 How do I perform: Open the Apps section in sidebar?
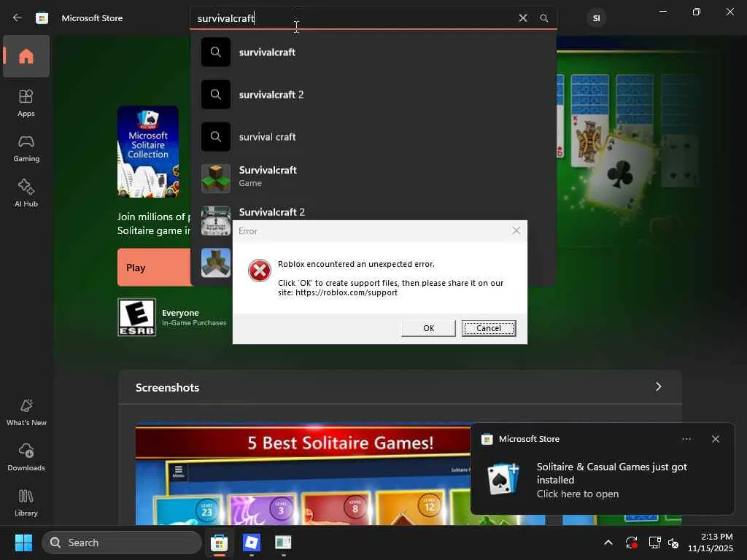(x=26, y=103)
